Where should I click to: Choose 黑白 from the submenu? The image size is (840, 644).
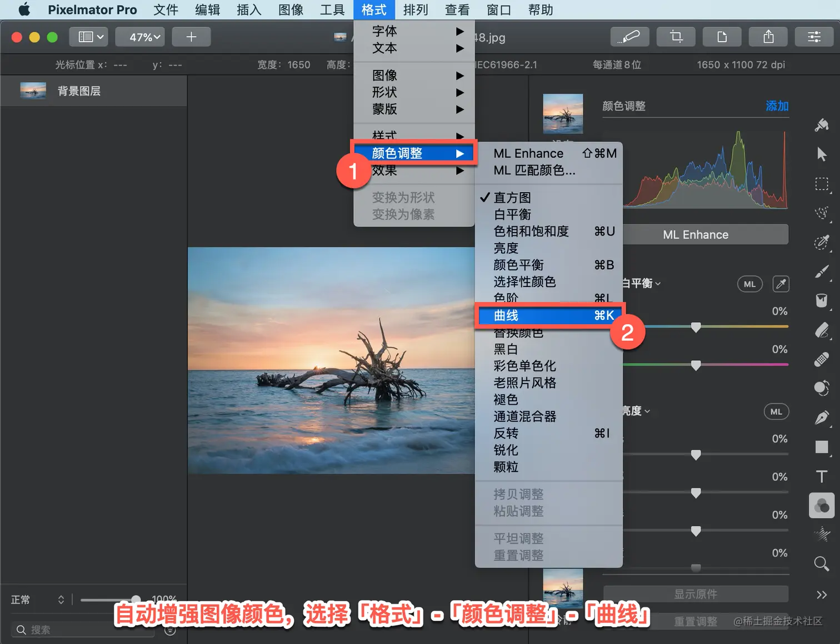[548, 349]
